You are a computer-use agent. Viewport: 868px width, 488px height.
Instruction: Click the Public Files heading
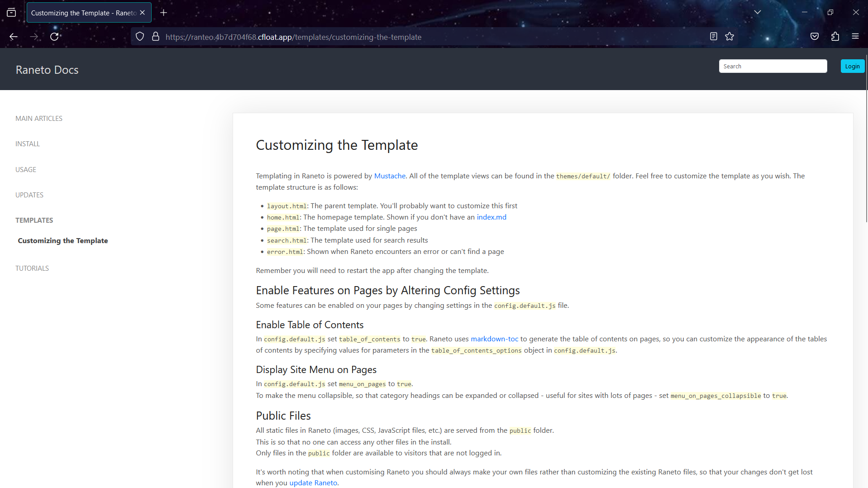pyautogui.click(x=283, y=416)
